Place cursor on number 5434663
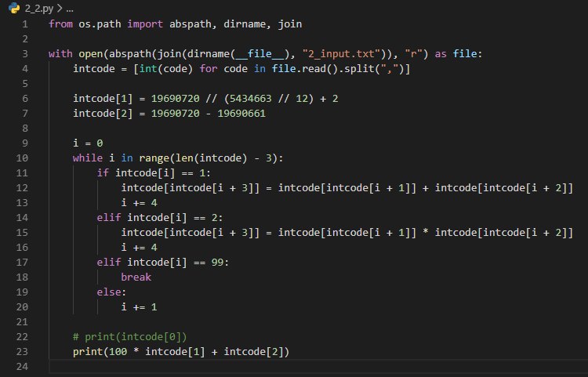 coord(251,99)
